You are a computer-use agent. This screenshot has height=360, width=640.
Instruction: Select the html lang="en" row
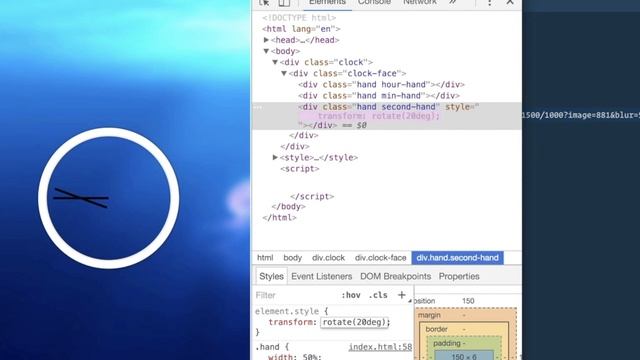(x=301, y=29)
